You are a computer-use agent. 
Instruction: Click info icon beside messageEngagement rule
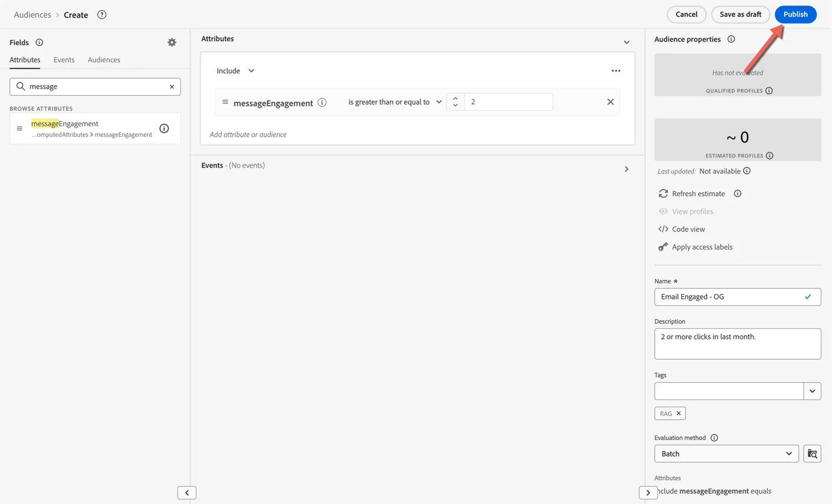point(322,102)
